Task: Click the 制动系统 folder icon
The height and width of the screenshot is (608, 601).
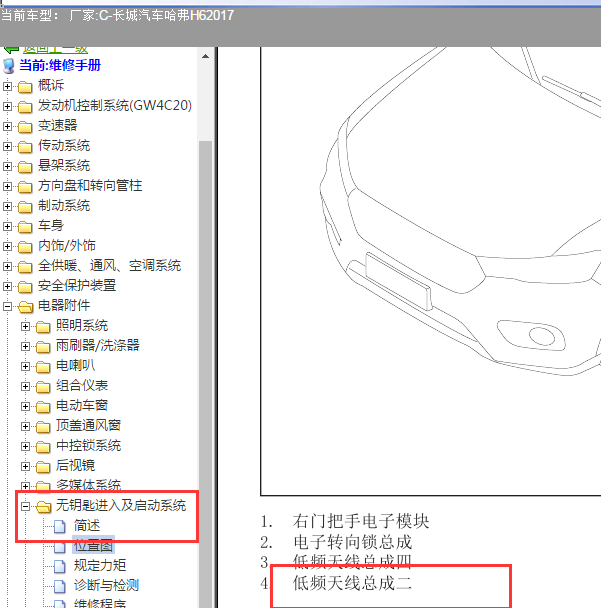Action: click(25, 207)
